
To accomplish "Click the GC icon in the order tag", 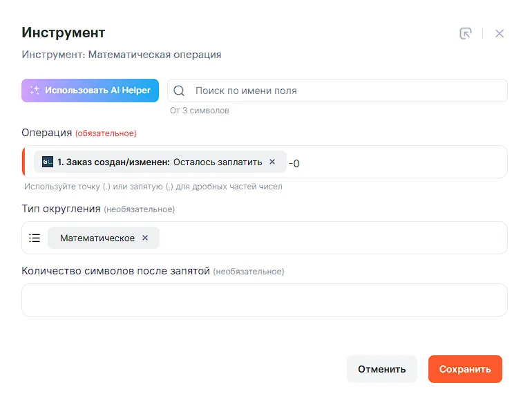I will click(x=48, y=162).
